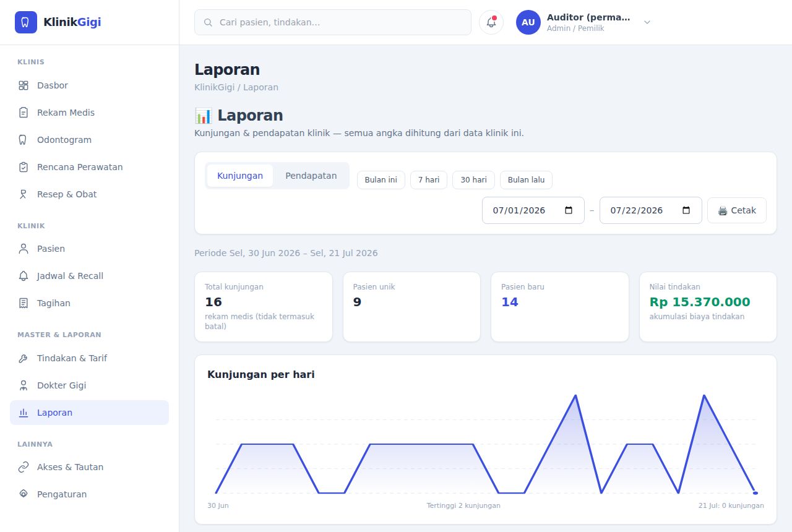Screen dimensions: 792x532
Task: Select the Kunjungan tab
Action: [240, 176]
